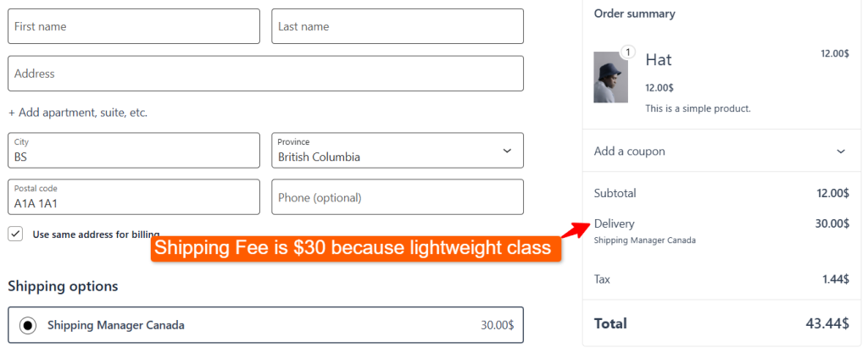
Task: Expand the Add a coupon section
Action: tap(721, 152)
